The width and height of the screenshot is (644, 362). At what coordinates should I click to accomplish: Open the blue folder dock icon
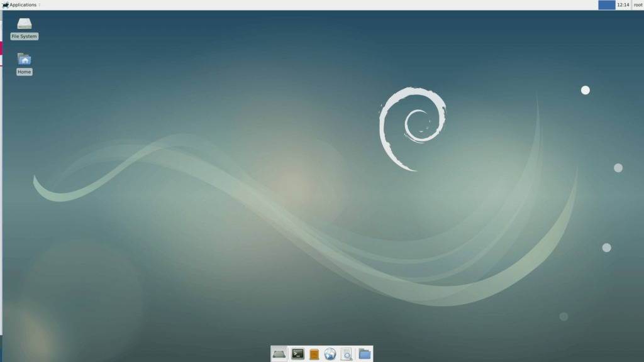coord(364,354)
